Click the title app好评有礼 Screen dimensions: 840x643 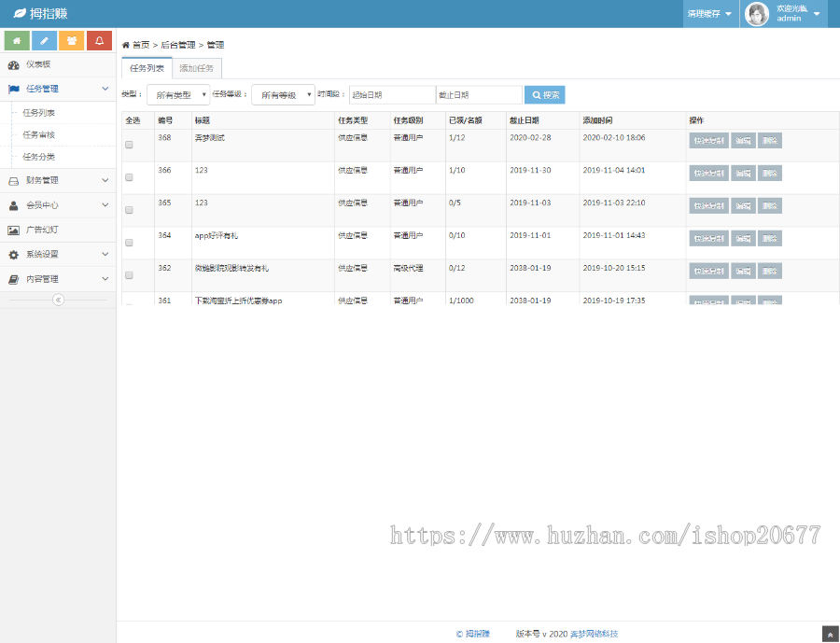coord(216,236)
